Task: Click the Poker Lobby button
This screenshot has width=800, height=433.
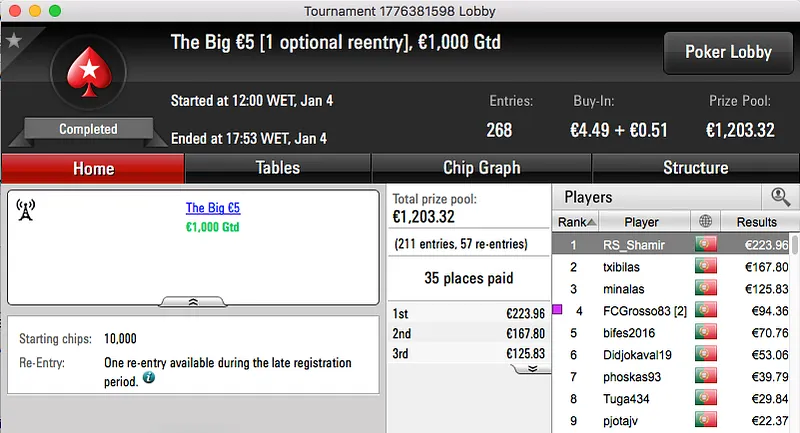Action: (727, 52)
